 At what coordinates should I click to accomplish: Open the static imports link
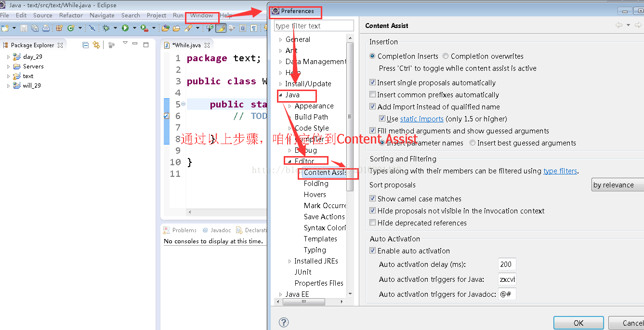click(x=422, y=119)
